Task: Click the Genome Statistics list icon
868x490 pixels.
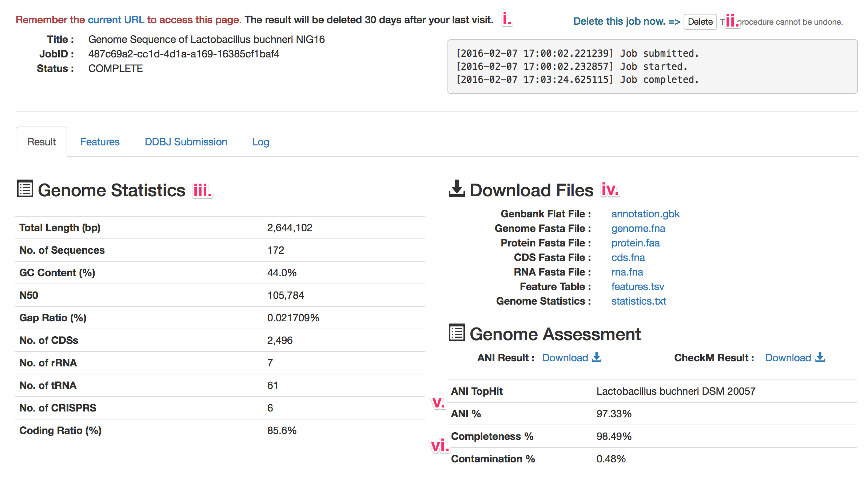Action: point(25,189)
